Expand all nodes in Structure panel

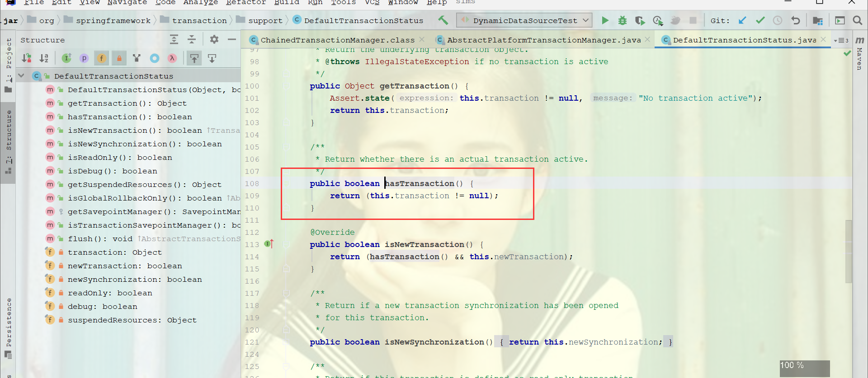[x=174, y=40]
